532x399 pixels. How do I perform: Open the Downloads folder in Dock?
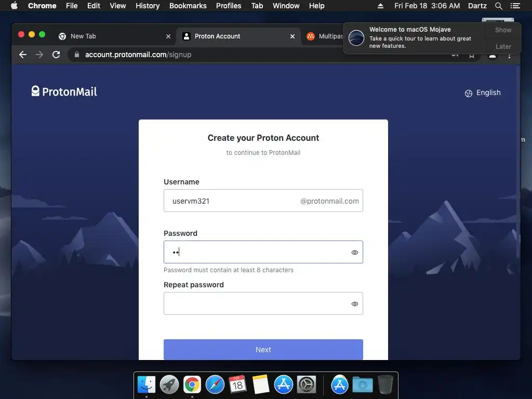[362, 384]
